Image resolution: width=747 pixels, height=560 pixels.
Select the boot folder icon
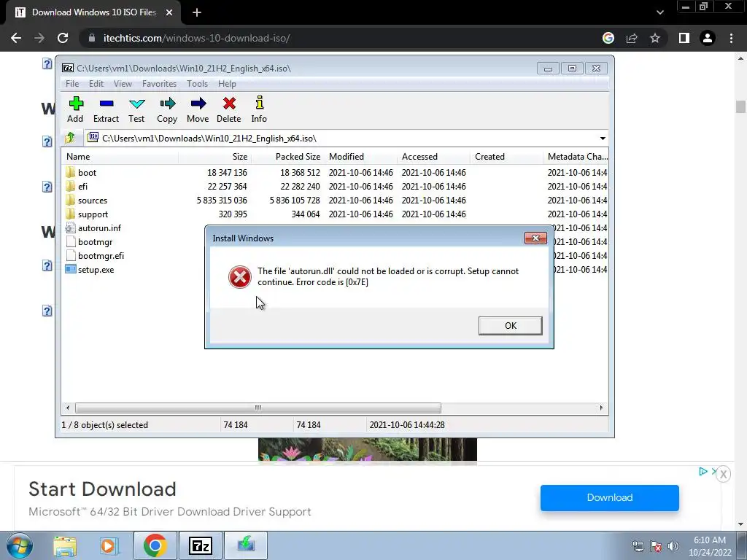71,172
